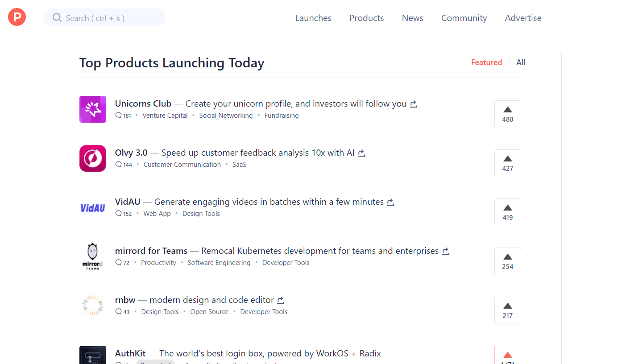The image size is (618, 364).
Task: Open the mirrord for Teams logo thumbnail
Action: (93, 256)
